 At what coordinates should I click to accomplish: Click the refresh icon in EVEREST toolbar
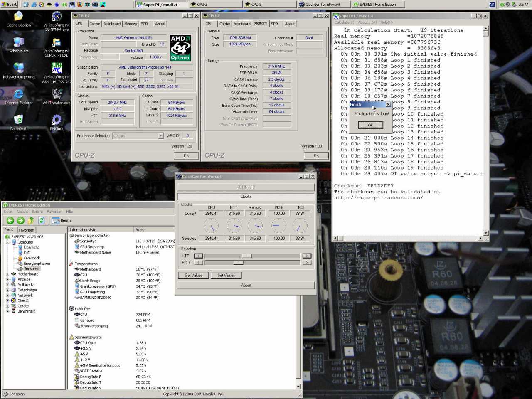(x=41, y=221)
